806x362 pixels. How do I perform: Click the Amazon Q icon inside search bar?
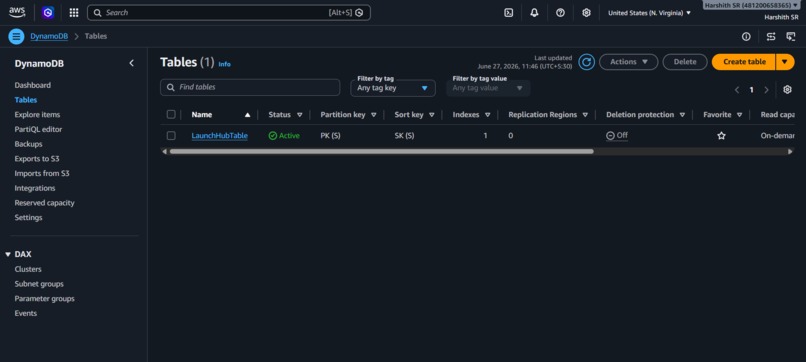[359, 13]
